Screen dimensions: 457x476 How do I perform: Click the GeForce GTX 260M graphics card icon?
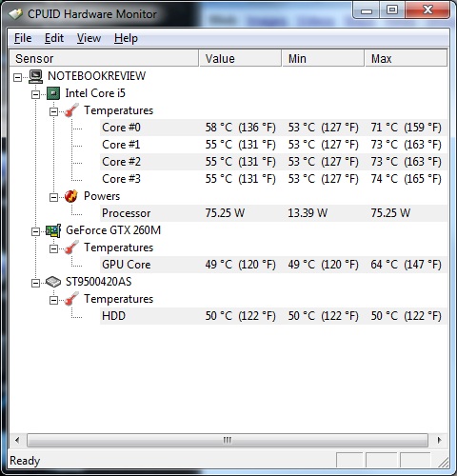pyautogui.click(x=53, y=230)
